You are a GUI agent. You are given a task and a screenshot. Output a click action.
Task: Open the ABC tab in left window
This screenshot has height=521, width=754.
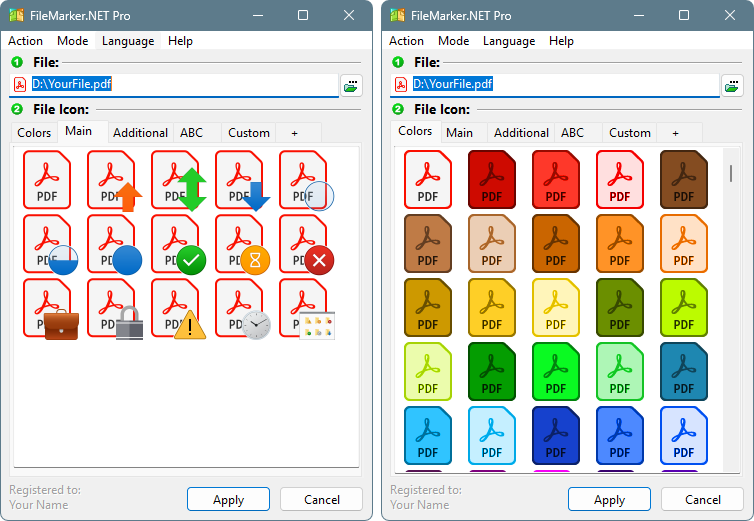coord(191,133)
